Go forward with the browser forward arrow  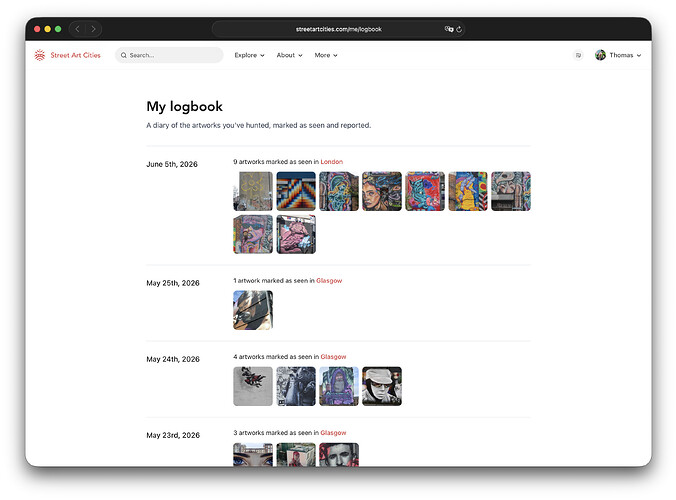(x=93, y=29)
